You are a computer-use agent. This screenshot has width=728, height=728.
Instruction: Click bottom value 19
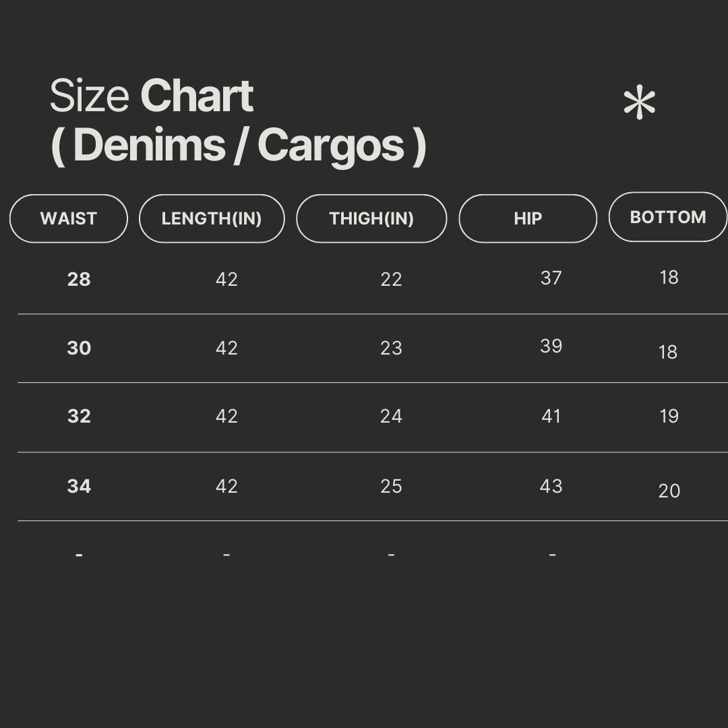tap(669, 416)
